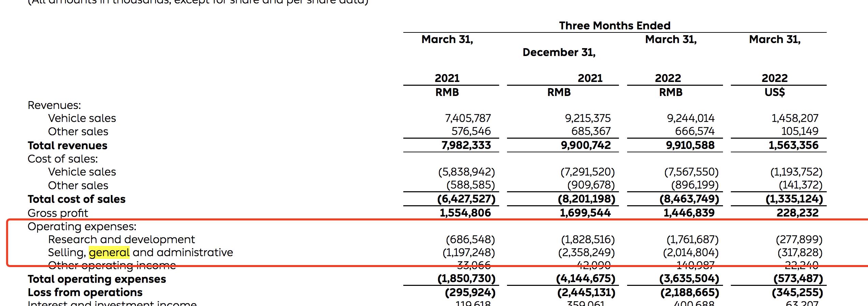Select "Other sales" label under Revenues
Image resolution: width=868 pixels, height=306 pixels.
(x=78, y=131)
